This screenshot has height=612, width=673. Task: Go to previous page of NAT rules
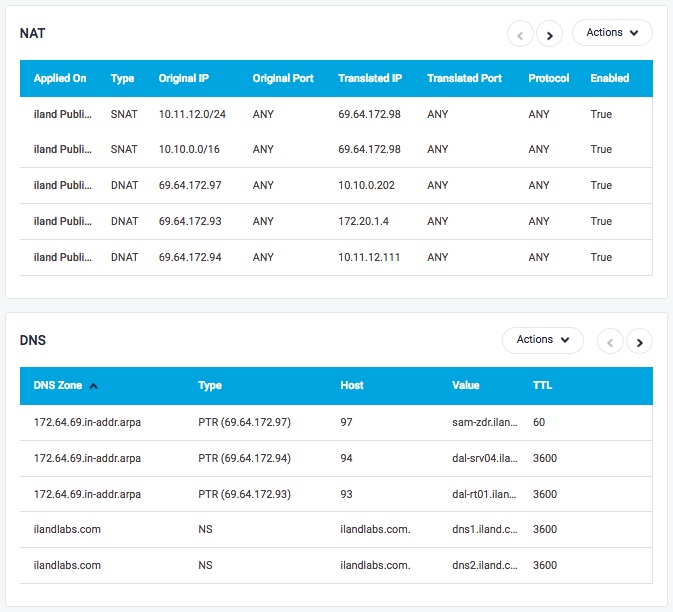pos(520,34)
